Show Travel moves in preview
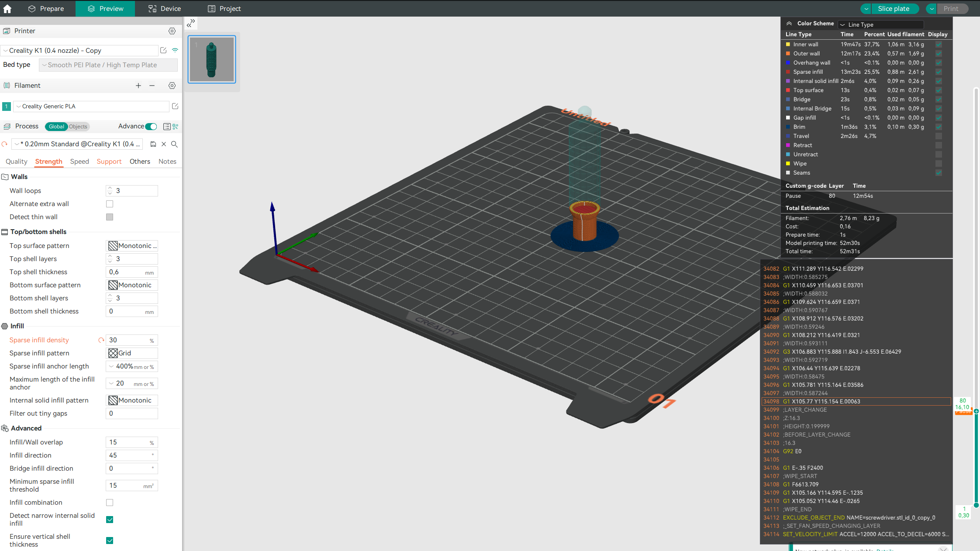The width and height of the screenshot is (980, 551). tap(939, 136)
